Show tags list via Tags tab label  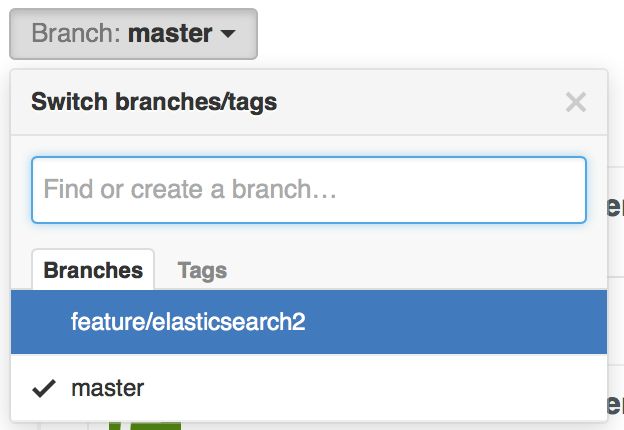tap(202, 270)
